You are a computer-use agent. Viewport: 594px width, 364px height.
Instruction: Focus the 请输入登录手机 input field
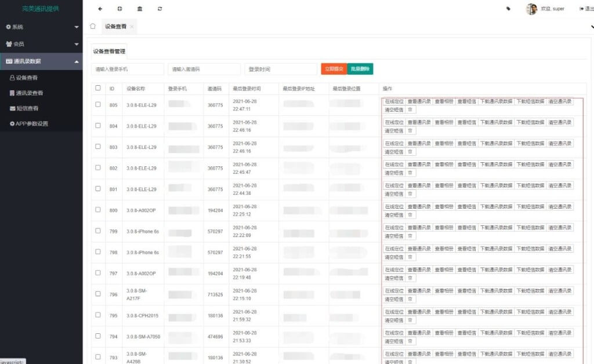pyautogui.click(x=128, y=69)
